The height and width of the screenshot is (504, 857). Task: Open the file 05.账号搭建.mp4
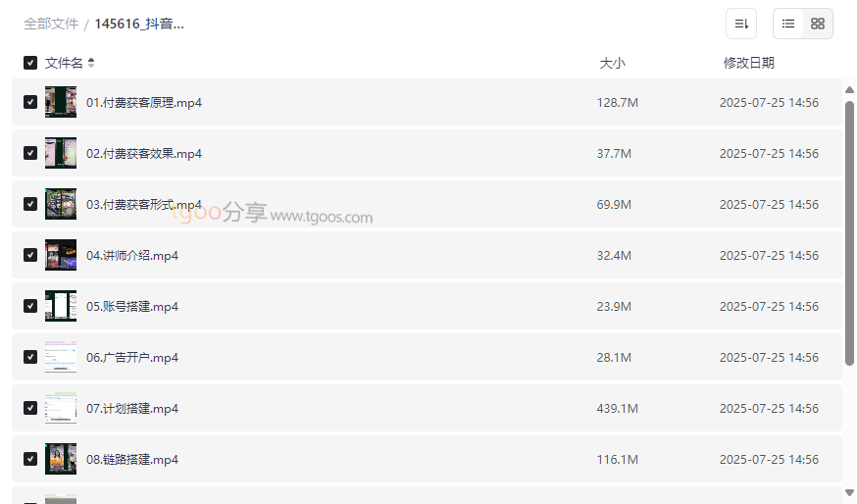coord(132,307)
